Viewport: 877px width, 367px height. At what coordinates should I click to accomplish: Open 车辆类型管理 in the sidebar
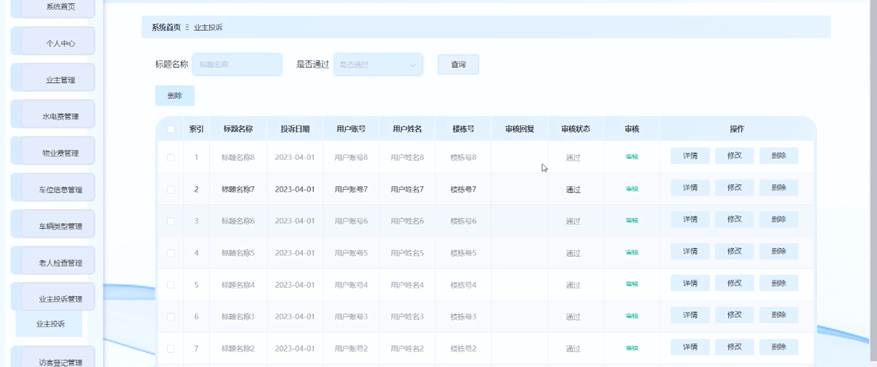(x=53, y=225)
